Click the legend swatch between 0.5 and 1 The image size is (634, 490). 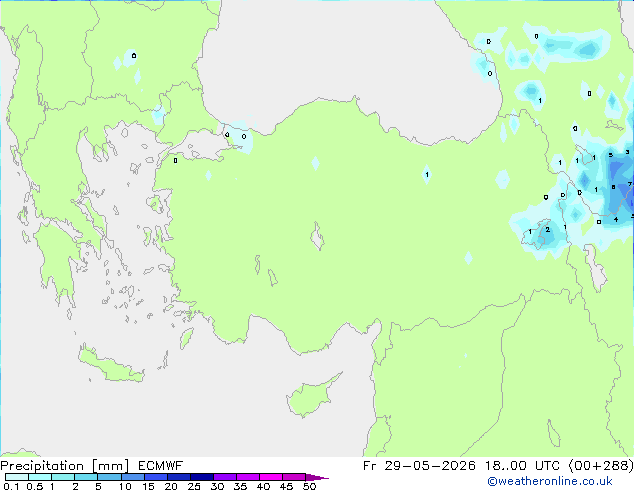point(40,477)
